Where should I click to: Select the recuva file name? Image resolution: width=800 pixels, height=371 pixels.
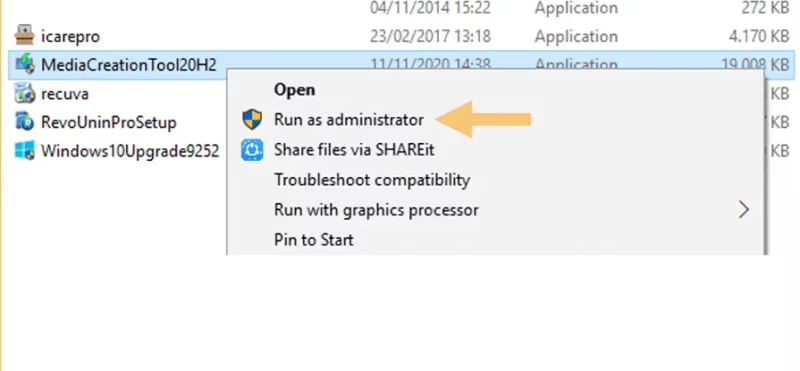65,94
